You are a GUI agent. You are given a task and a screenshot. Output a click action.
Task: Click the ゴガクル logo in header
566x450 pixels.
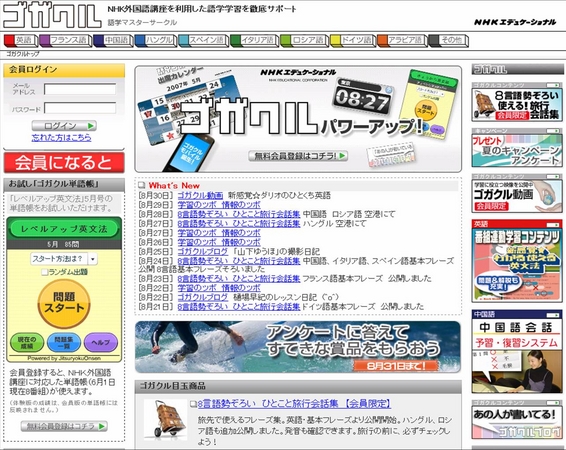point(52,16)
